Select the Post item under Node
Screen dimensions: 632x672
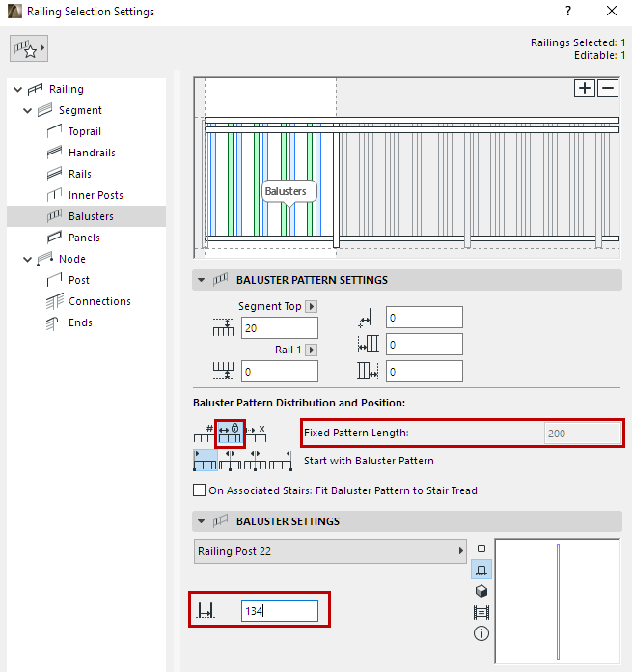tap(79, 280)
